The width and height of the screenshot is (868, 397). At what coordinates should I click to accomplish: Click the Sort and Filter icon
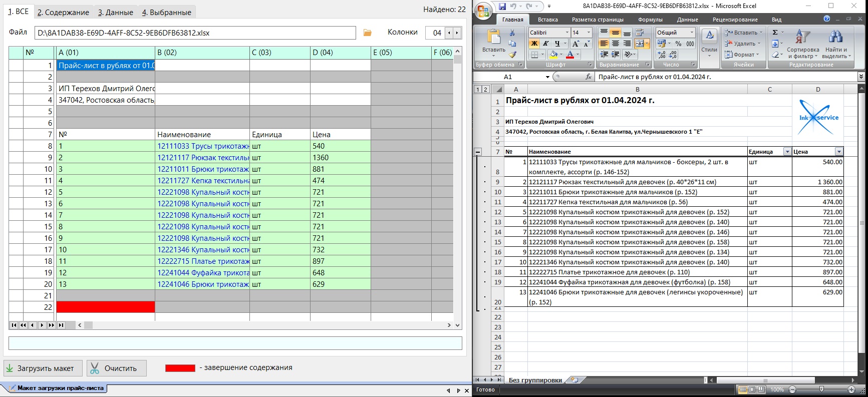(802, 44)
